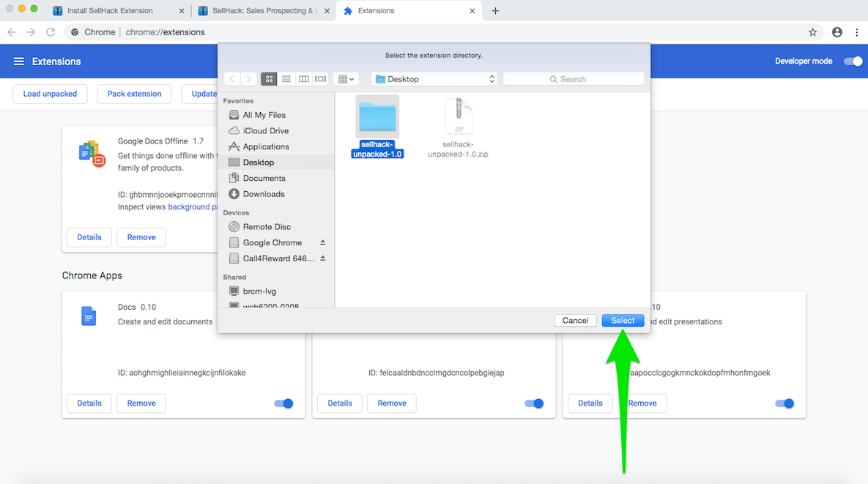This screenshot has width=868, height=484.
Task: Remove the Docs app
Action: [x=141, y=403]
